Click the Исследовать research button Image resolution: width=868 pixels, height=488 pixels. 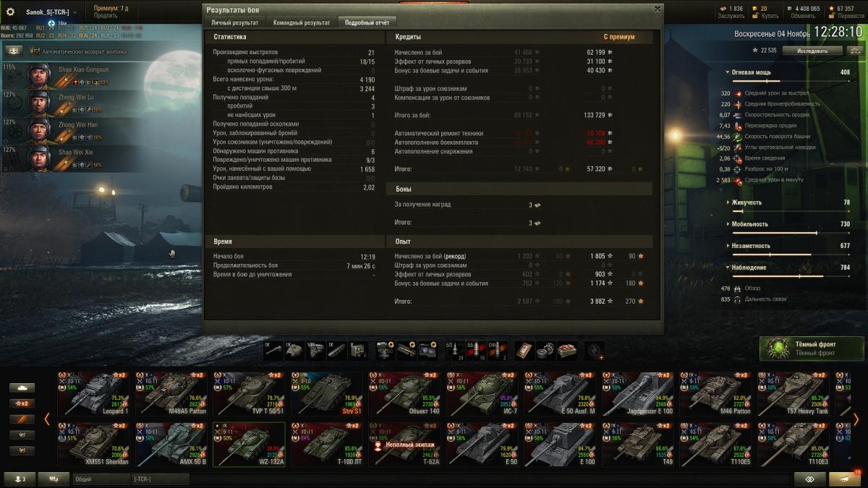[x=814, y=51]
